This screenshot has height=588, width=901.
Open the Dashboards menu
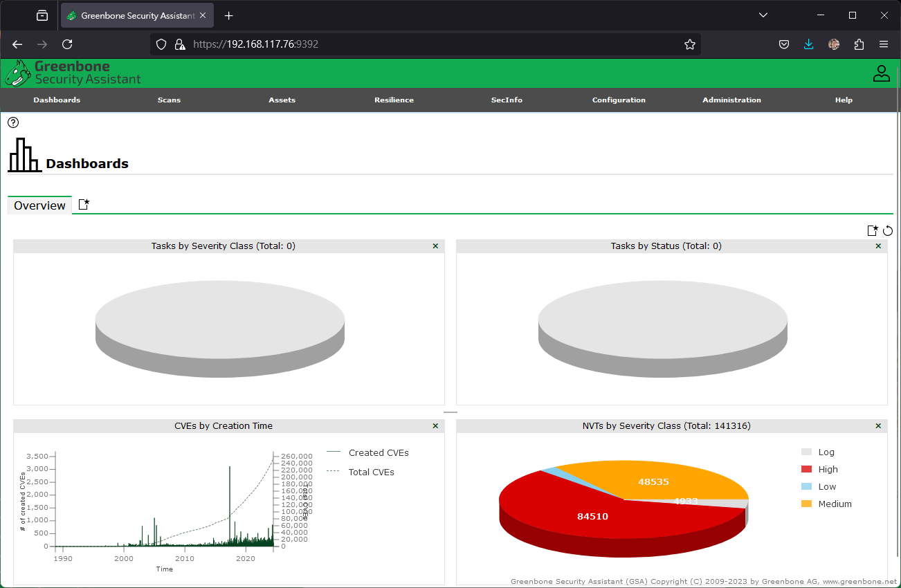coord(57,100)
